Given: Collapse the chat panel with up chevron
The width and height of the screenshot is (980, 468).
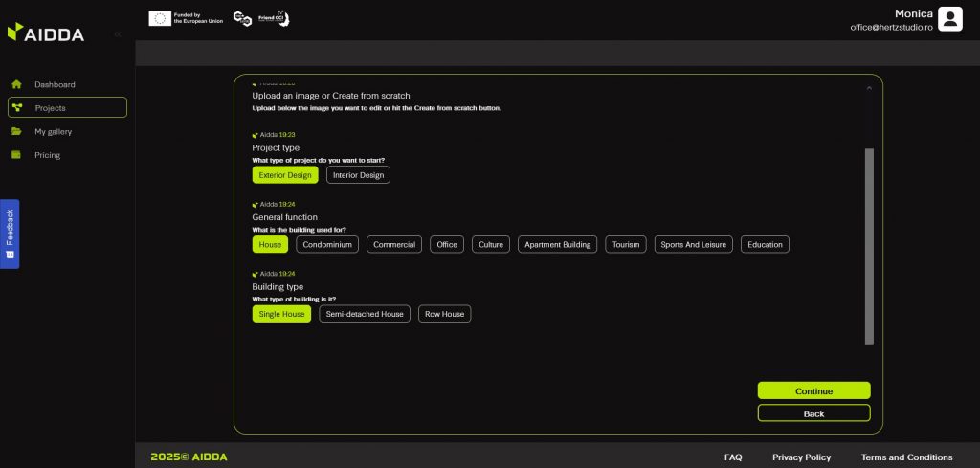Looking at the screenshot, I should point(869,88).
